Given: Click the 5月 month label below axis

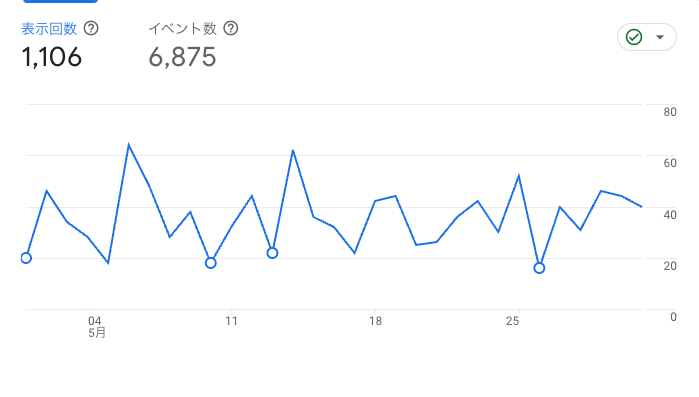Looking at the screenshot, I should 97,333.
